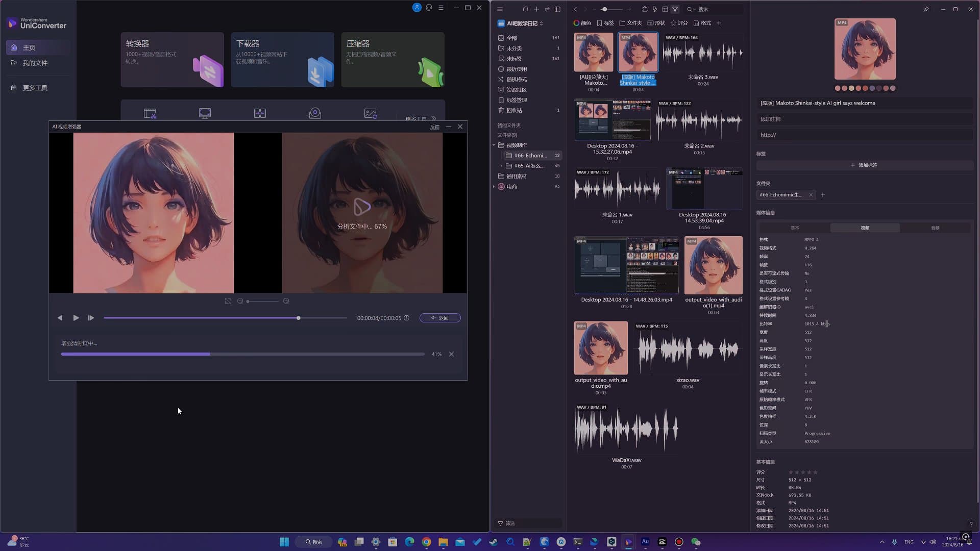Viewport: 980px width, 551px height.
Task: Open the 格式 filter dropdown
Action: point(702,23)
